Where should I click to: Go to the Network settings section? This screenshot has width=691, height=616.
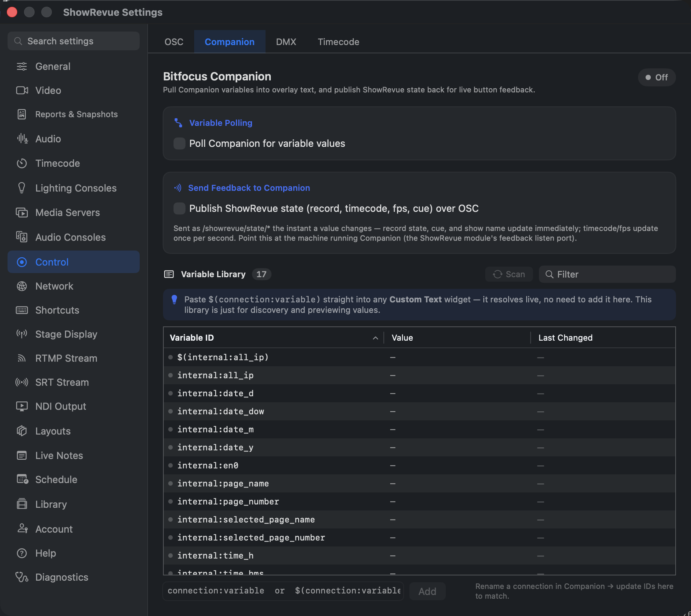coord(74,286)
